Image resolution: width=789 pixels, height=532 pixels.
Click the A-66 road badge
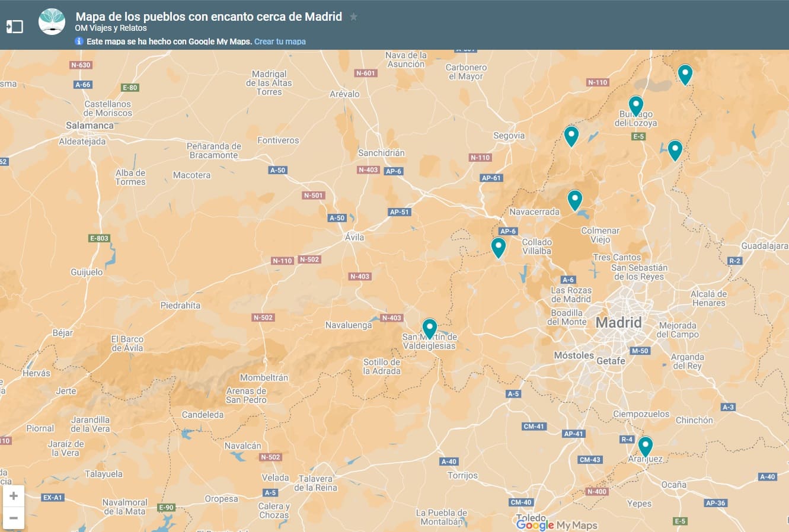coord(83,85)
